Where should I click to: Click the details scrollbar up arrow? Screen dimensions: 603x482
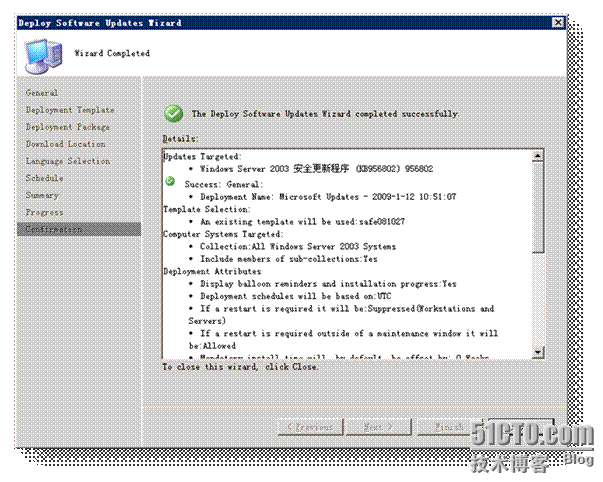point(538,156)
